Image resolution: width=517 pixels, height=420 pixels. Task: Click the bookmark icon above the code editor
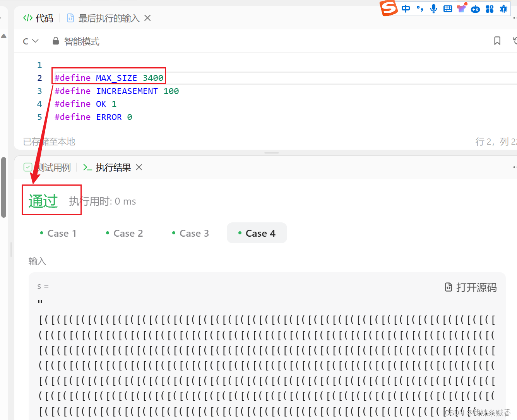point(497,41)
